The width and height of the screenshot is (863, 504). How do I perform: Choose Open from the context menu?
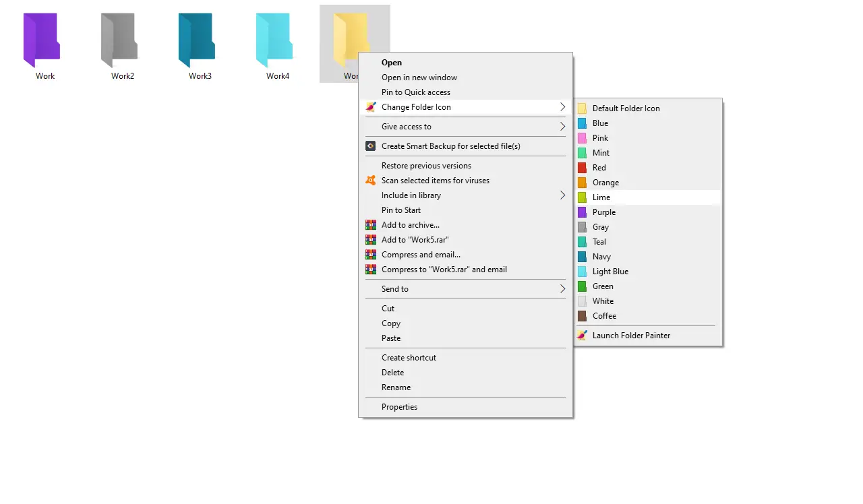[466, 63]
